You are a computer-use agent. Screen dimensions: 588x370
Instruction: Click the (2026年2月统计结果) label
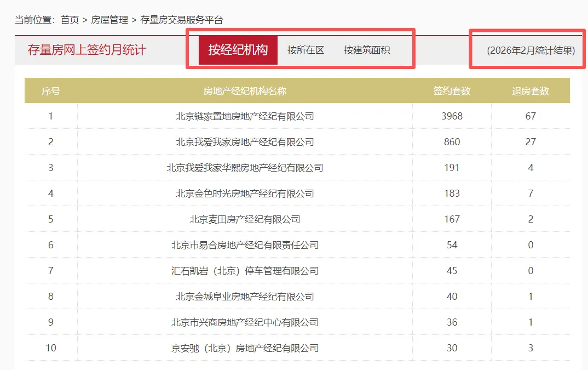click(x=531, y=50)
